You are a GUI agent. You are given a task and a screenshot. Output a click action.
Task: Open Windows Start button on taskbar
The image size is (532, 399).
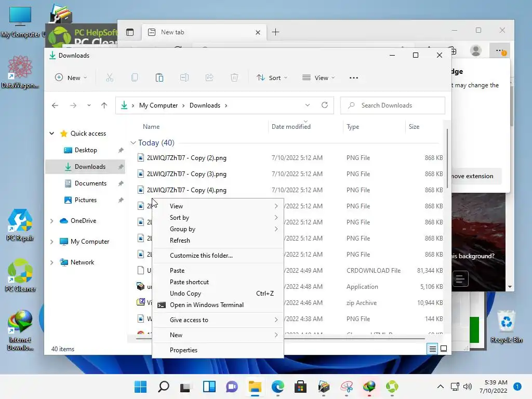(x=140, y=387)
